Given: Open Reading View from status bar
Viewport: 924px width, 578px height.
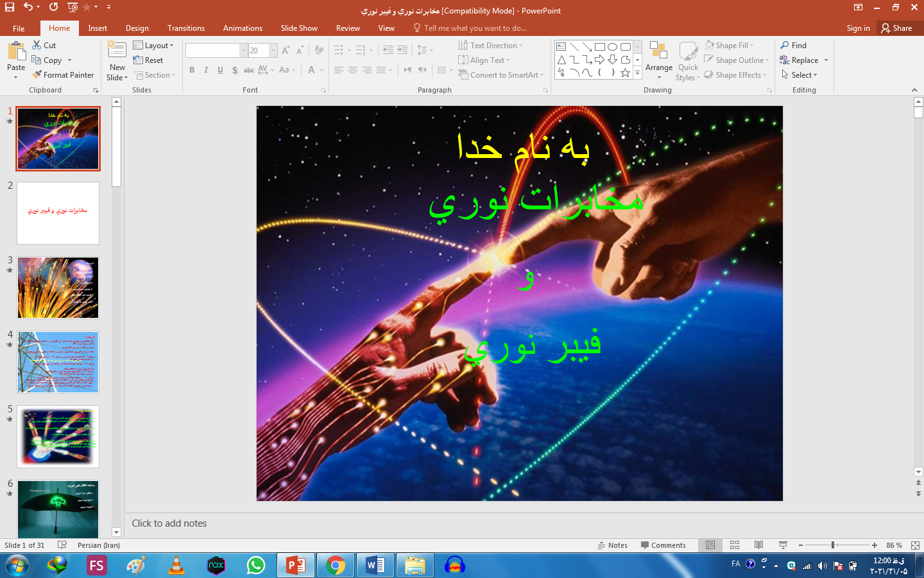Looking at the screenshot, I should [x=758, y=545].
